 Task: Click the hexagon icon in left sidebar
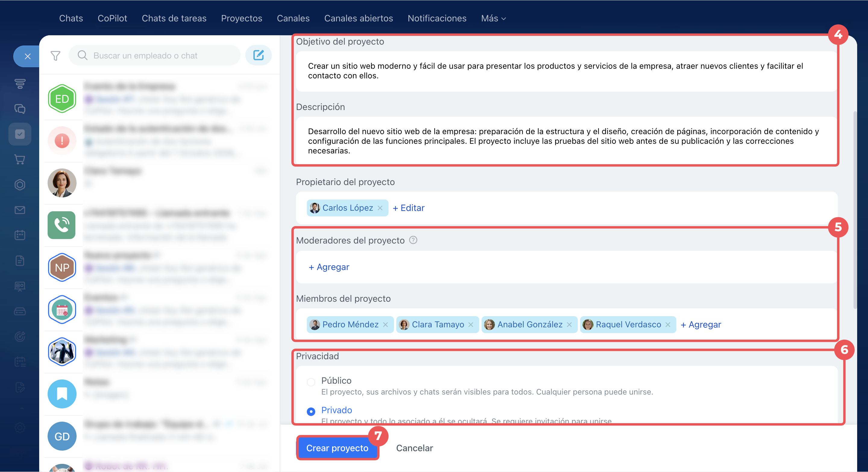pos(20,185)
